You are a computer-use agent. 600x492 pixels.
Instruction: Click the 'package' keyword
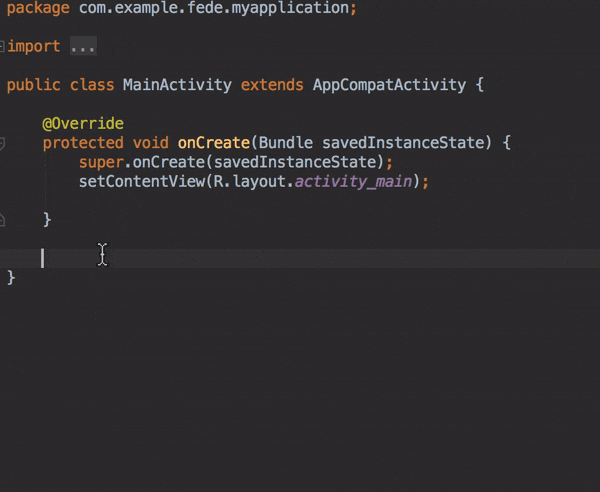point(38,8)
